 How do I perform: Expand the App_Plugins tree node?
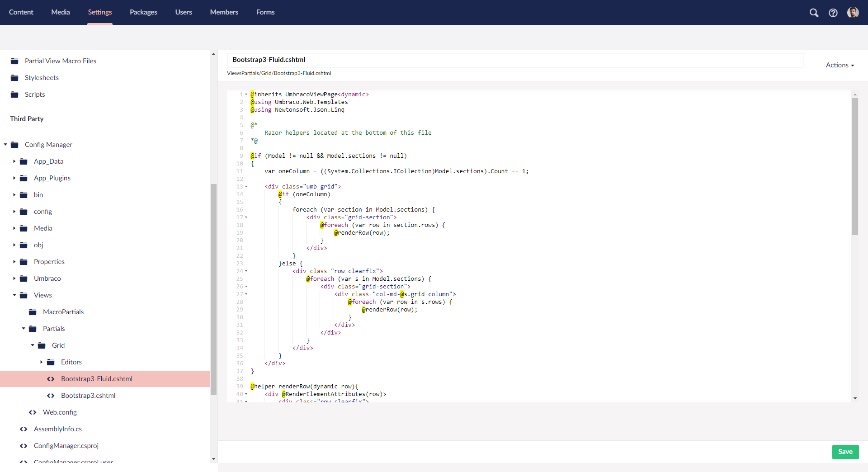pyautogui.click(x=14, y=178)
